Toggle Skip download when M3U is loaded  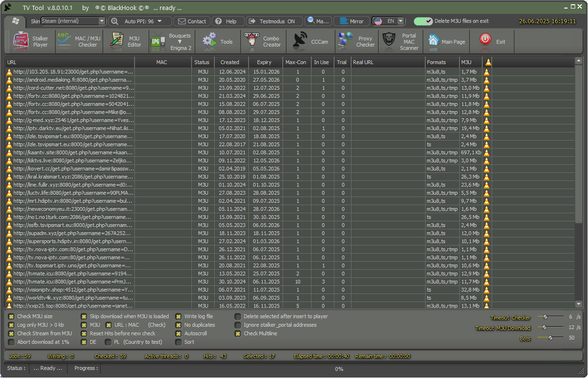point(84,317)
